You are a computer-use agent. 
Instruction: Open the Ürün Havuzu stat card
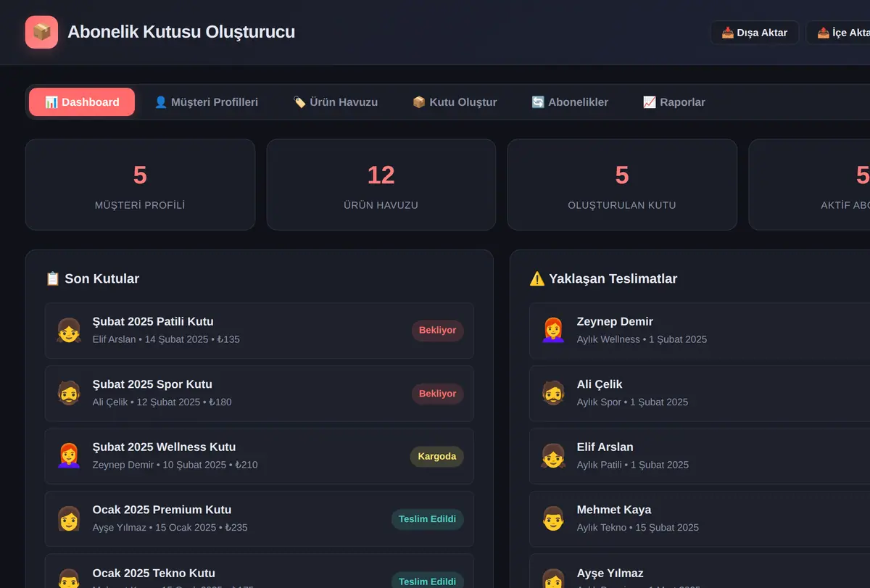(x=381, y=185)
